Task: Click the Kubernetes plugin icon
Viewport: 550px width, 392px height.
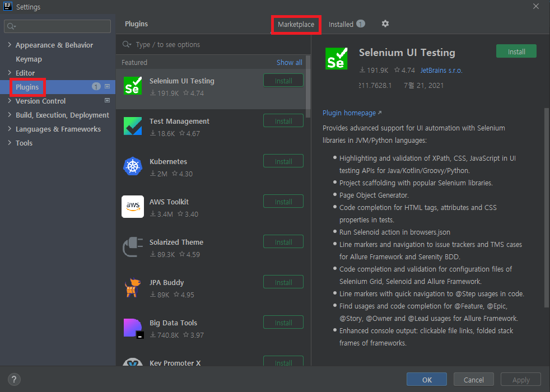Action: click(x=133, y=166)
